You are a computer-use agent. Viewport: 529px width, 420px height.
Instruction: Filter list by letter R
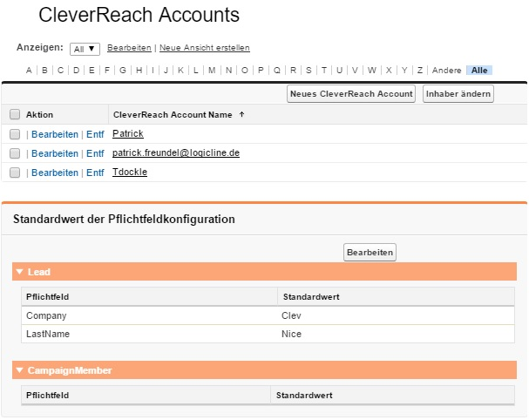coord(293,71)
